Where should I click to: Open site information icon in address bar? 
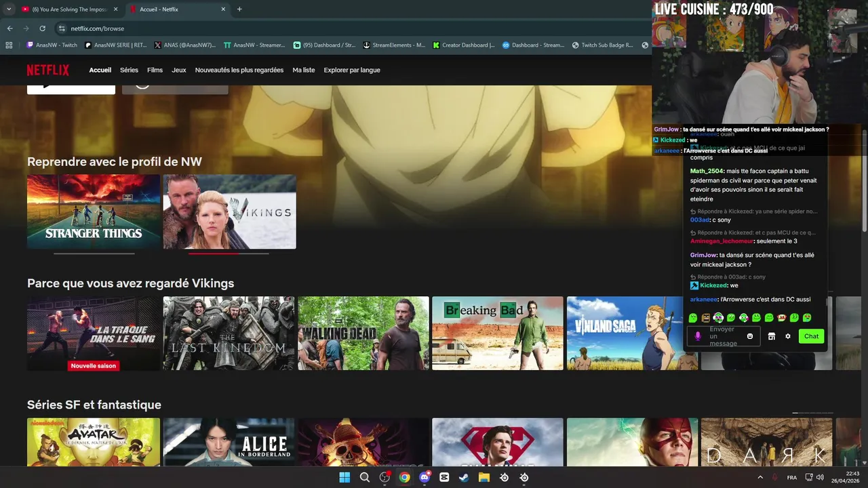pyautogui.click(x=62, y=28)
